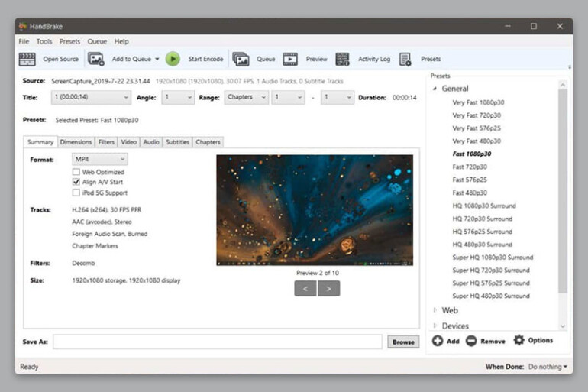Select the Fast 576p25 preset
This screenshot has width=588, height=392.
470,180
